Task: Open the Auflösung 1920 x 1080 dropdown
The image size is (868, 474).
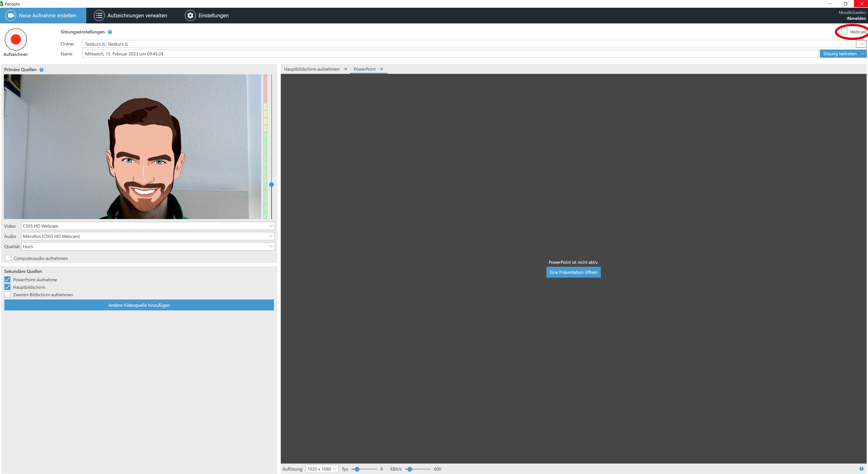Action: [x=322, y=469]
